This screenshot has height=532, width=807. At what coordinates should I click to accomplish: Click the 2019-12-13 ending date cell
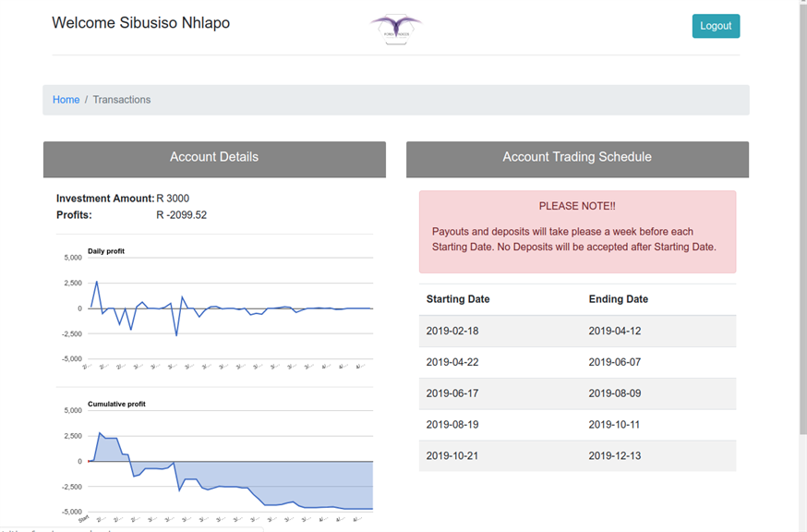(614, 456)
